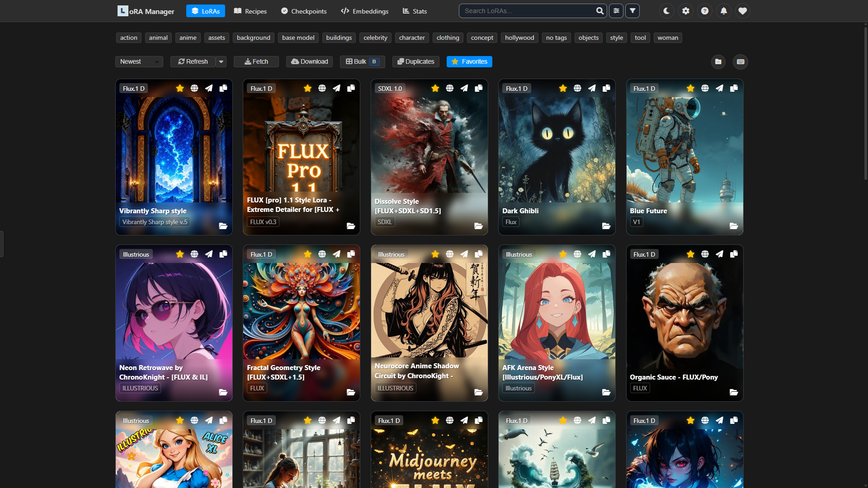This screenshot has width=868, height=488.
Task: Switch to the Recipes tab
Action: (x=250, y=11)
